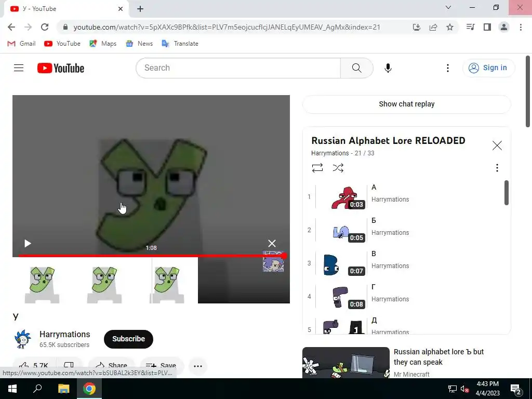Open the Windows Start menu
Viewport: 532px width, 399px height.
12,389
